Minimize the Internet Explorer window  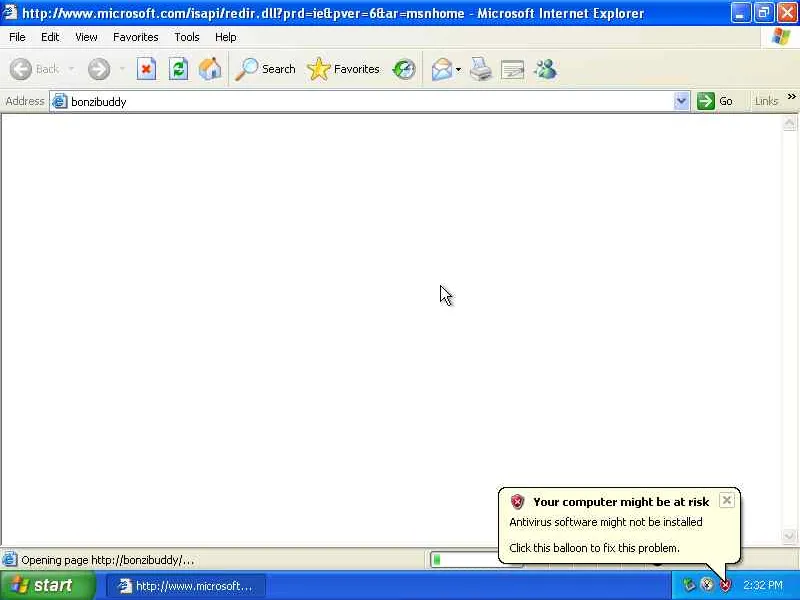click(740, 13)
